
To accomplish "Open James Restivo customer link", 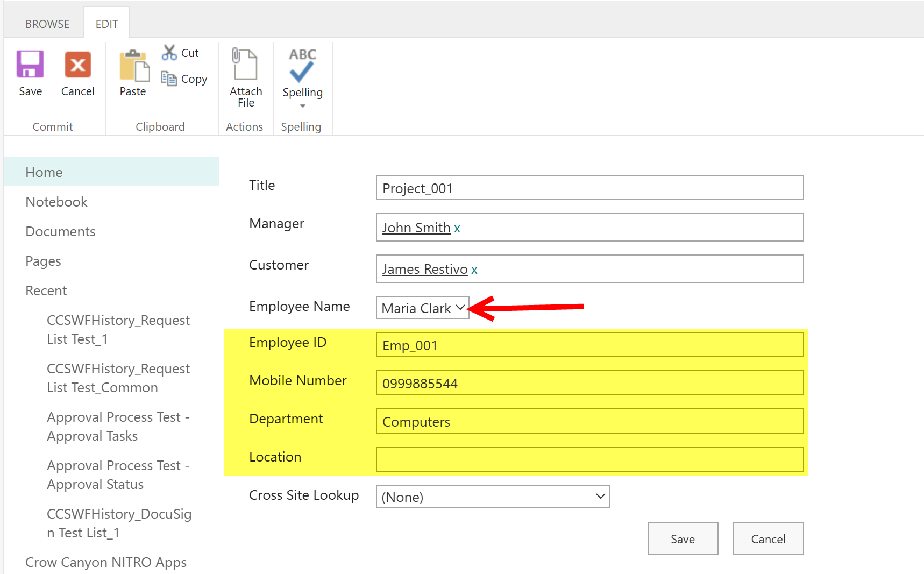I will coord(425,269).
